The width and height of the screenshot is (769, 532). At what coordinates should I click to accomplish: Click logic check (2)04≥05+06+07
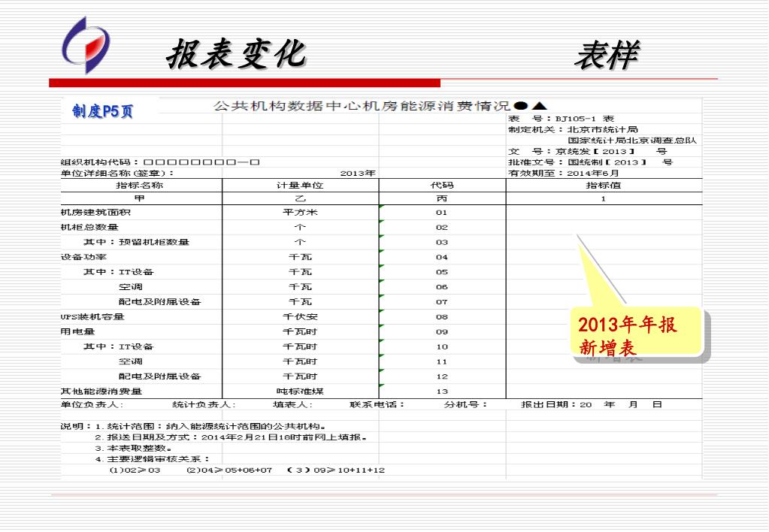229,470
